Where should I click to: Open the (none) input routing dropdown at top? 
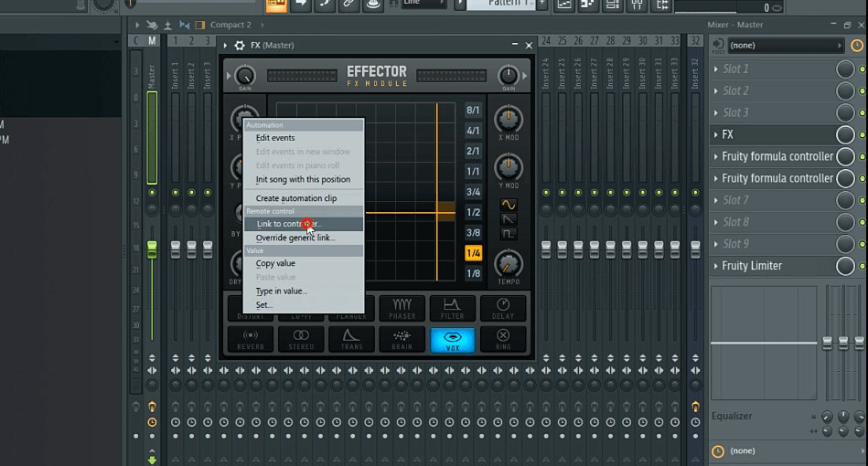click(x=786, y=46)
